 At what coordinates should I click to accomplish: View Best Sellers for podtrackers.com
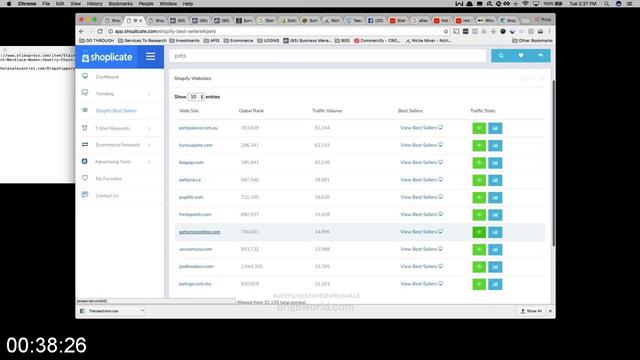pos(421,267)
